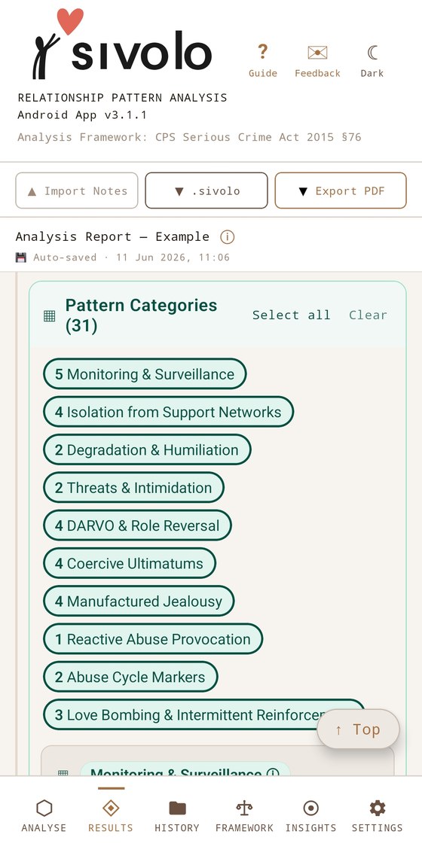Clear the pattern category selection
Viewport: 422px width, 868px height.
click(368, 315)
